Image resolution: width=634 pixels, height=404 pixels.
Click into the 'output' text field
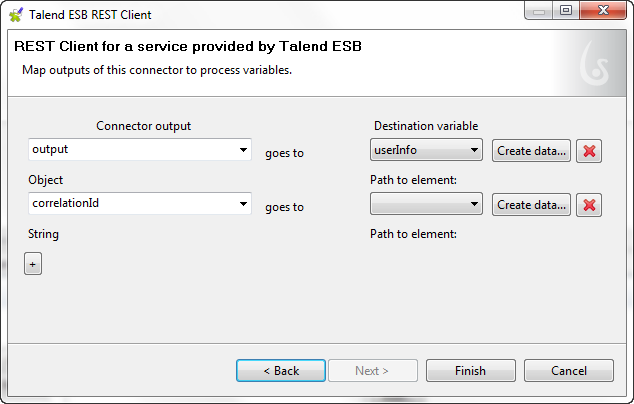tap(130, 150)
